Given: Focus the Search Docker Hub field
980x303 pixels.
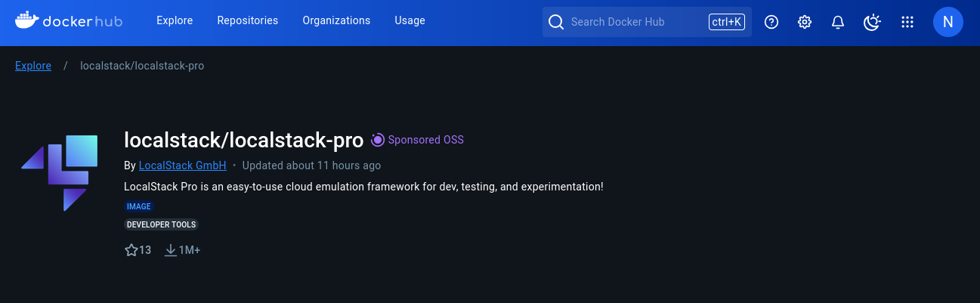Looking at the screenshot, I should coord(635,22).
